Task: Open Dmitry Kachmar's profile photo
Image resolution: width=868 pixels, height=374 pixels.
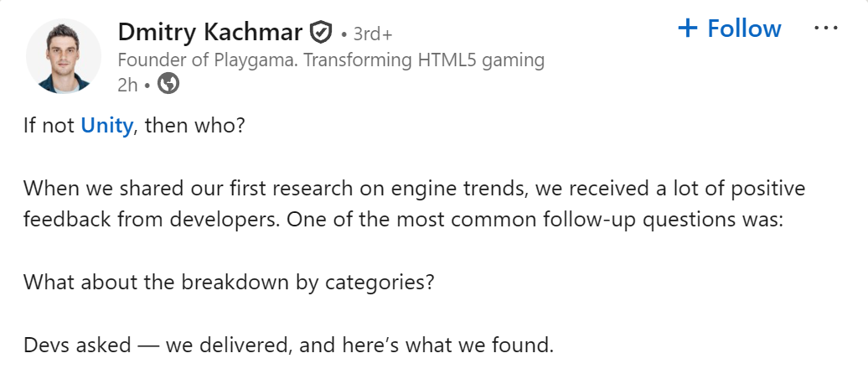Action: coord(59,55)
